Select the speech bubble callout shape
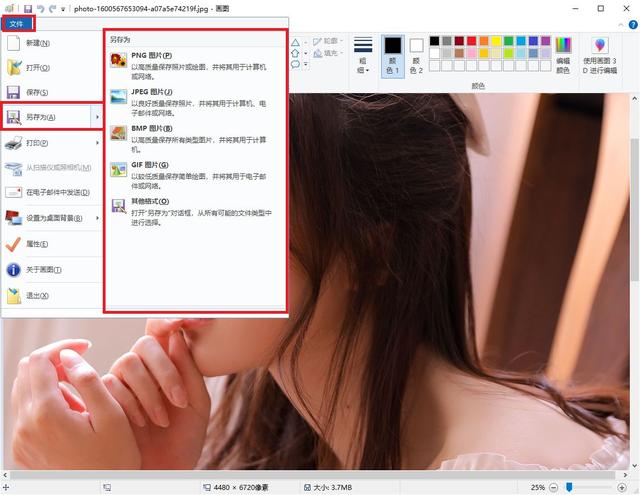This screenshot has width=640, height=495. click(295, 64)
